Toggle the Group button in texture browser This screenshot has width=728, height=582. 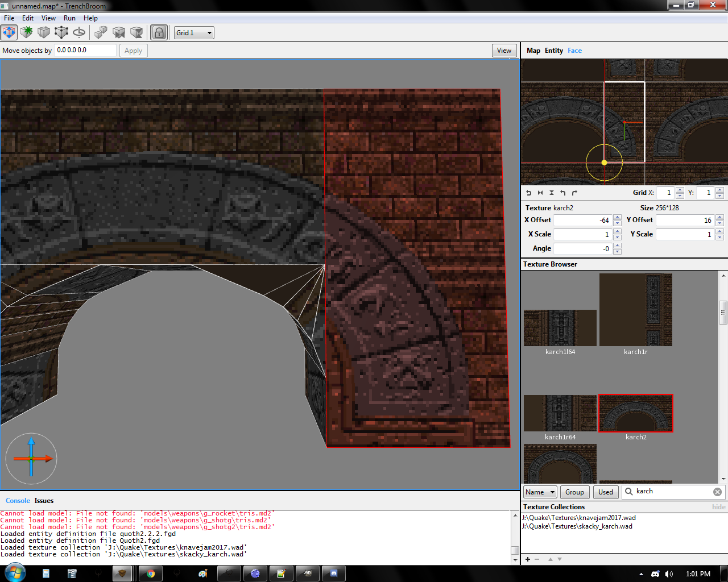click(574, 492)
